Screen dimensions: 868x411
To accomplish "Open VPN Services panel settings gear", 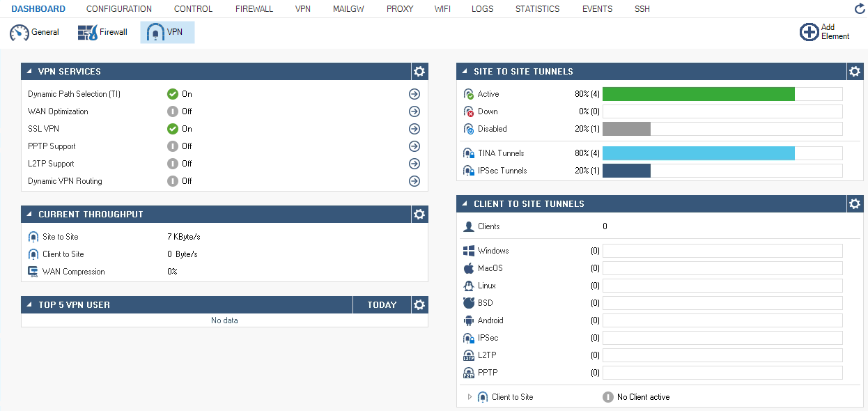I will pos(419,71).
